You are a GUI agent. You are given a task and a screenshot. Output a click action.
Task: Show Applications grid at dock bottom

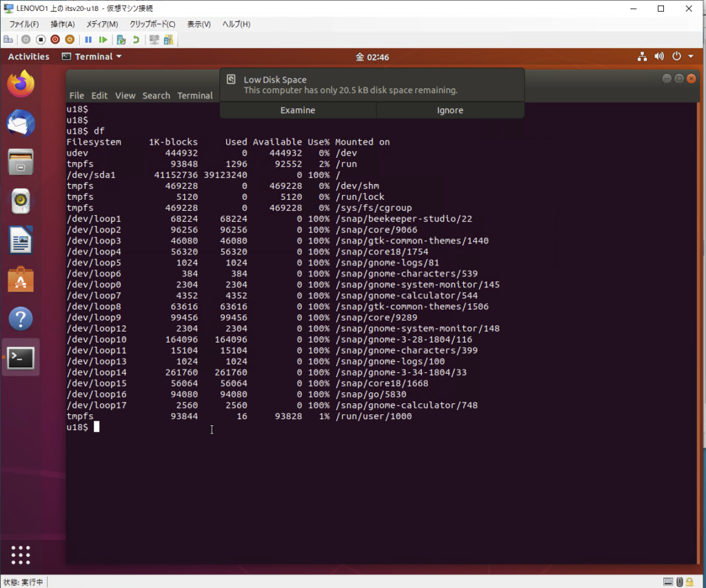[21, 555]
